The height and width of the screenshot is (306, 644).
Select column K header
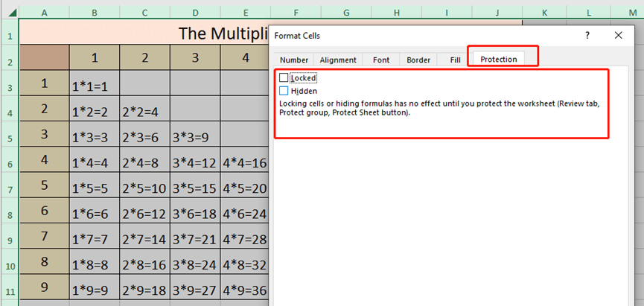click(x=544, y=13)
